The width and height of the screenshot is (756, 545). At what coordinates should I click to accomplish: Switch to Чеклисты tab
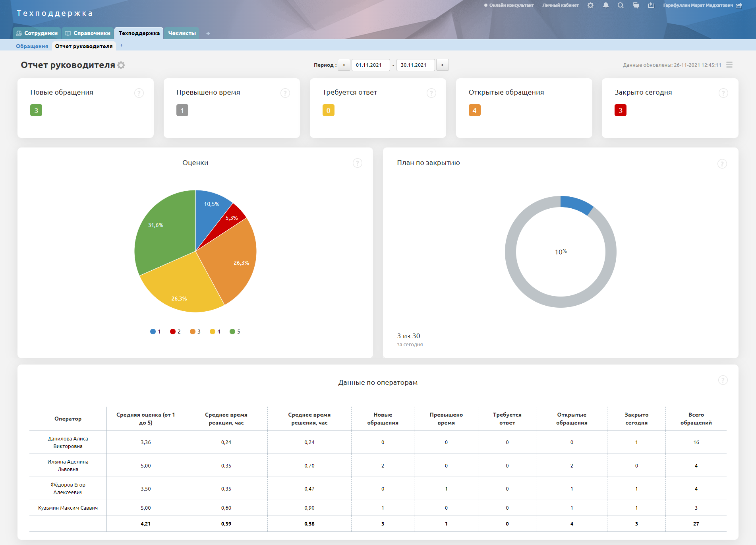(x=182, y=33)
